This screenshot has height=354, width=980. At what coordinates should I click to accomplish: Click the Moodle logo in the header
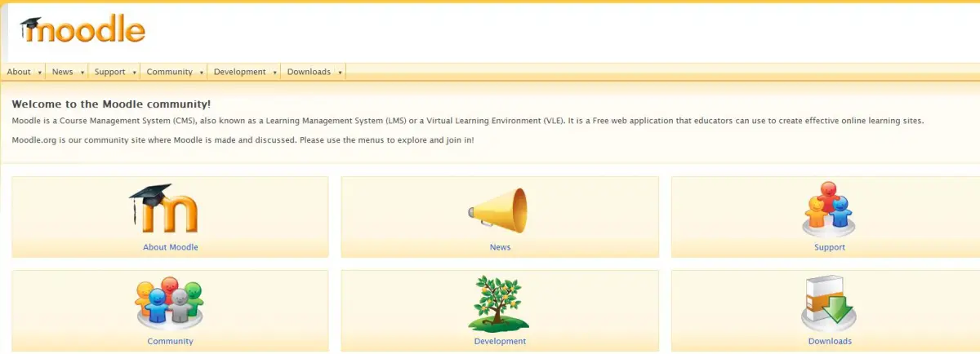coord(83,30)
